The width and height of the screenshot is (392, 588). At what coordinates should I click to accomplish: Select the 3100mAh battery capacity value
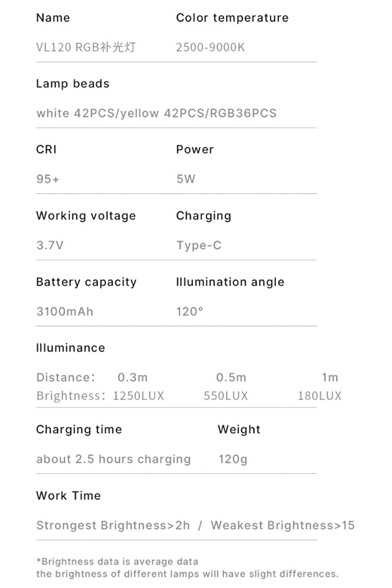[x=65, y=312]
